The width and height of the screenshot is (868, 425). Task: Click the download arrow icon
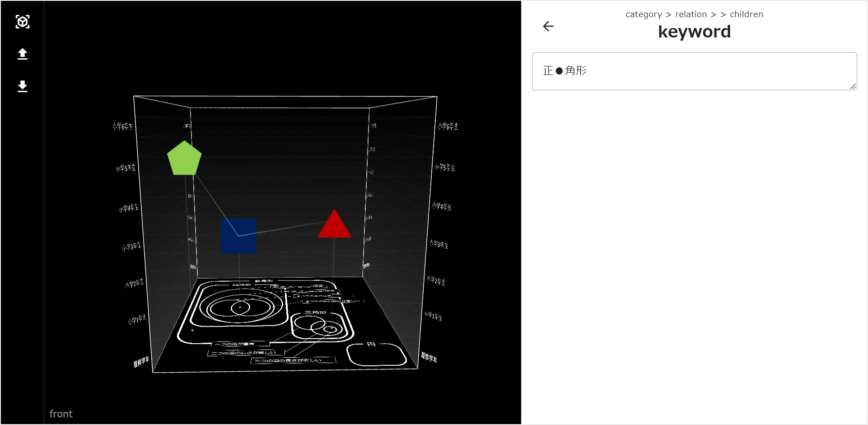tap(23, 86)
